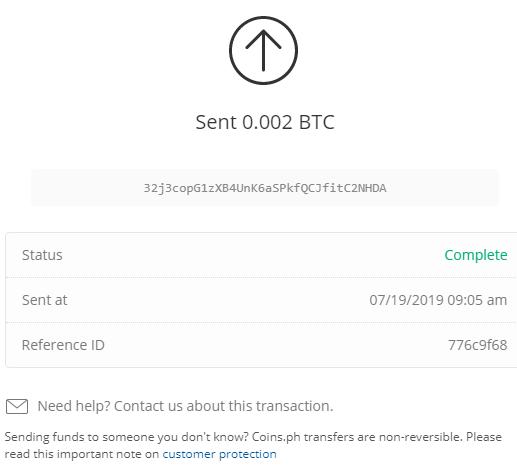Click the 'BTC' currency label in the heading
This screenshot has height=476, width=517.
[317, 122]
